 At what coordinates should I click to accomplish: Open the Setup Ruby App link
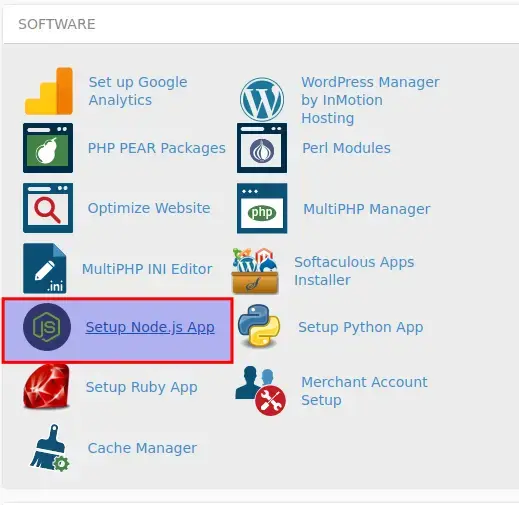[x=142, y=387]
